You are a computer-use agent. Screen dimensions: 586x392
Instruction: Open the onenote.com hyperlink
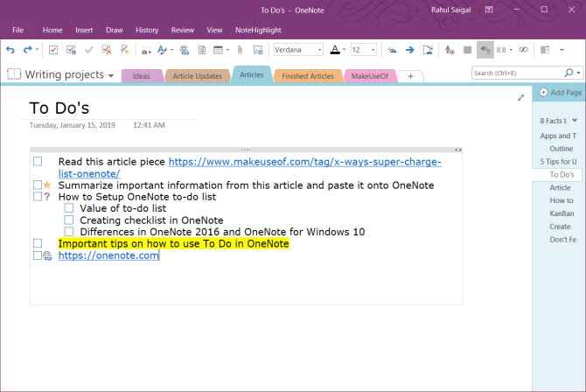click(108, 255)
